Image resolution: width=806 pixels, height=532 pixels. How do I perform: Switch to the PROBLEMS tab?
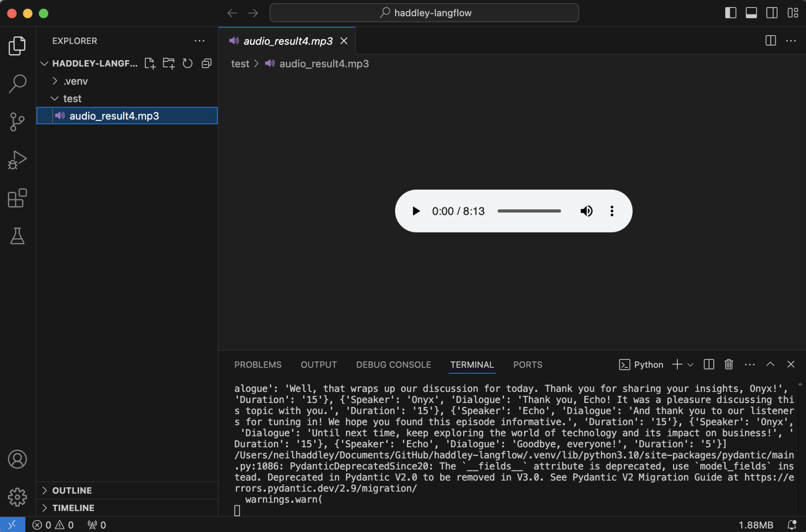click(258, 365)
